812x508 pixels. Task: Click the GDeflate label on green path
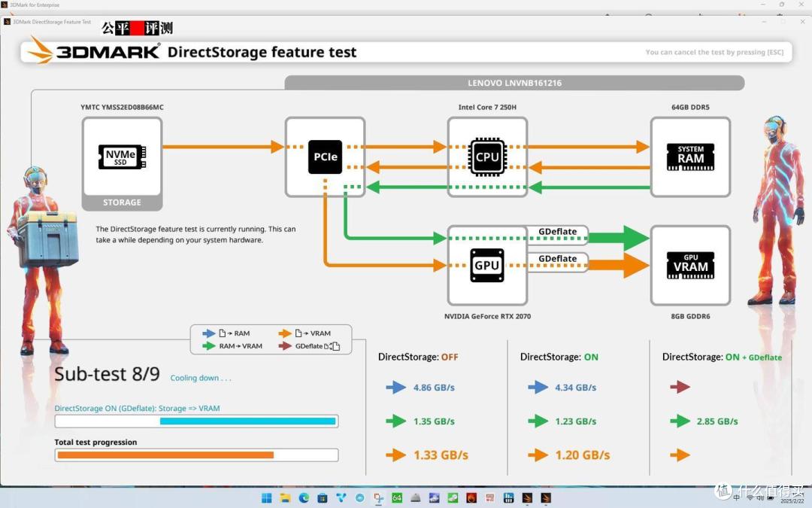tap(557, 232)
